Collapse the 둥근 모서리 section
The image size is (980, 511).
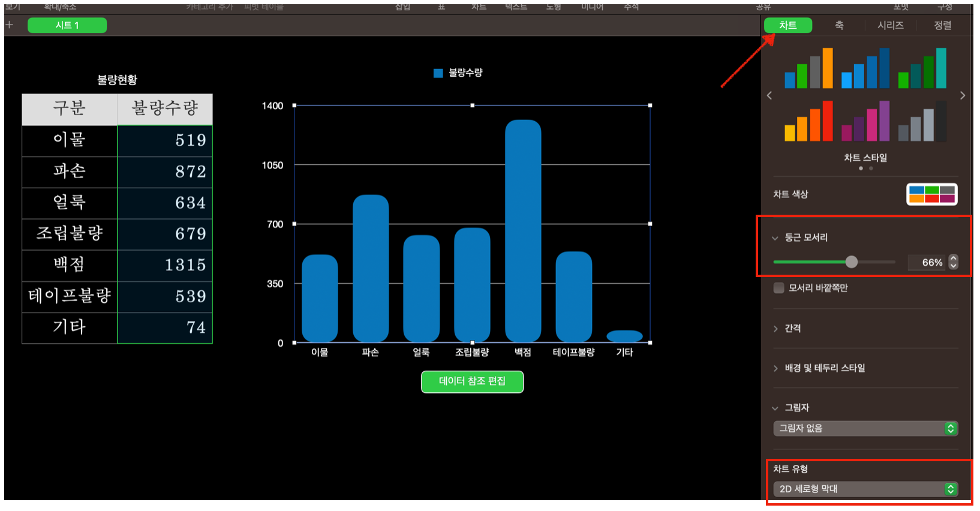pos(775,238)
